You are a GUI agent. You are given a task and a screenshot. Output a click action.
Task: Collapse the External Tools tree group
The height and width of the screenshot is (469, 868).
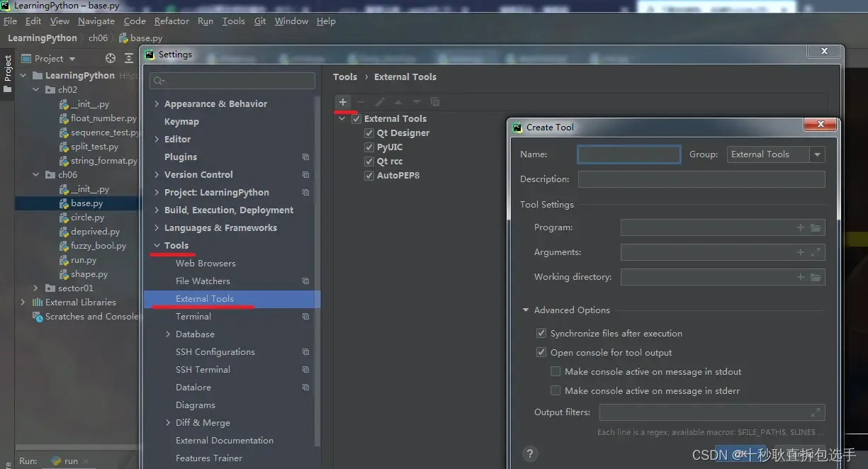(x=342, y=119)
